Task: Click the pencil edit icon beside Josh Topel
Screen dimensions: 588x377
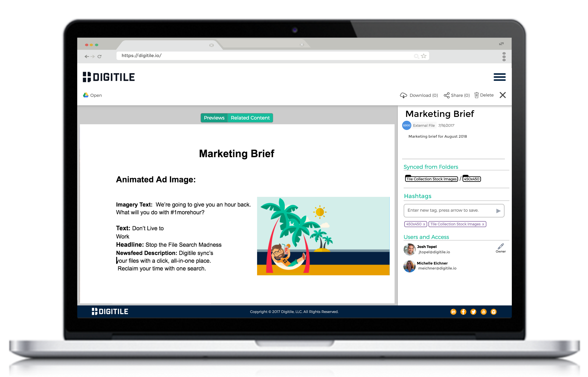Action: point(501,246)
